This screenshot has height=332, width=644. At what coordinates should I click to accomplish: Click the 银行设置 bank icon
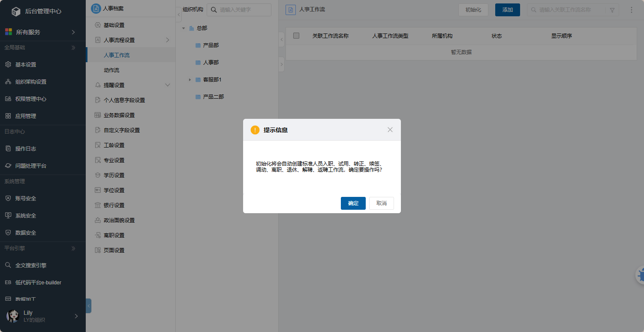[98, 205]
